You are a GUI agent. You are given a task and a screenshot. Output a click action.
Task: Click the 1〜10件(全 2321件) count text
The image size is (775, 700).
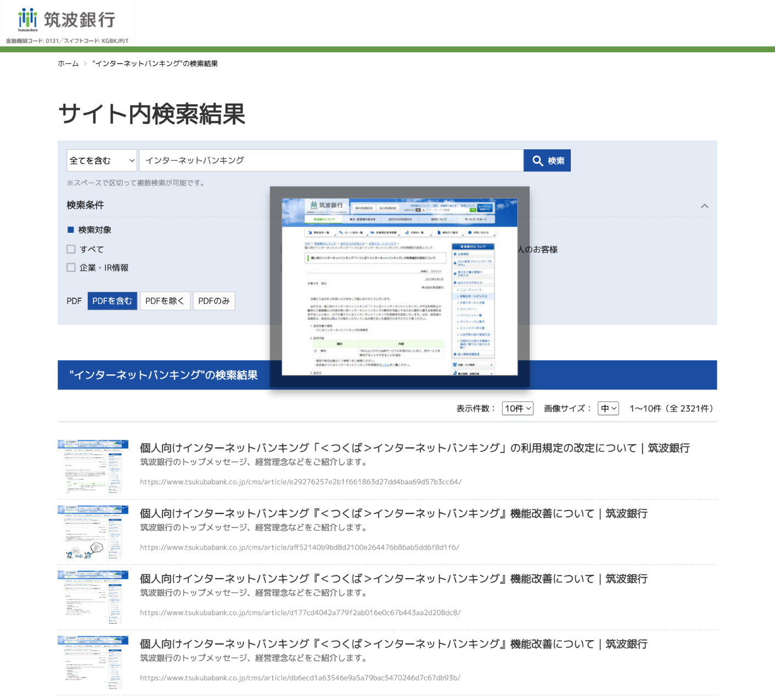(x=673, y=408)
